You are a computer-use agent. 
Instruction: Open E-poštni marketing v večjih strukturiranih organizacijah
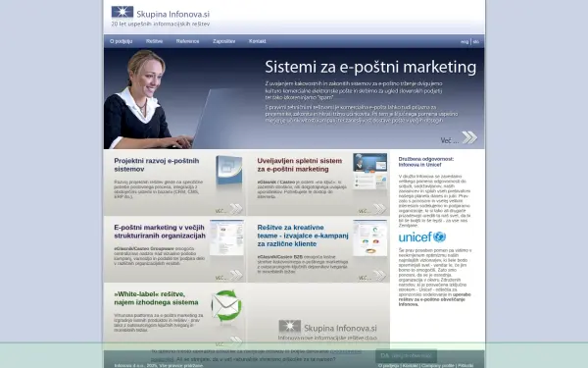coord(160,232)
